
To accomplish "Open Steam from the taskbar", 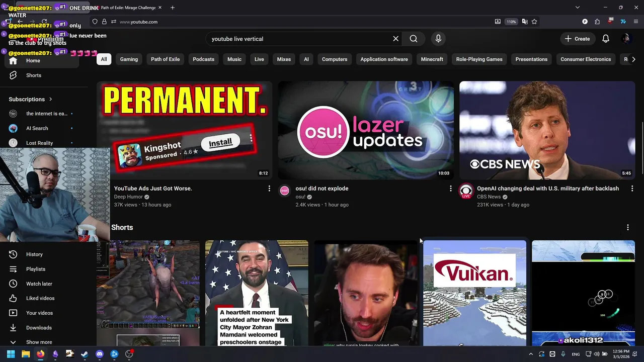I will (85, 354).
